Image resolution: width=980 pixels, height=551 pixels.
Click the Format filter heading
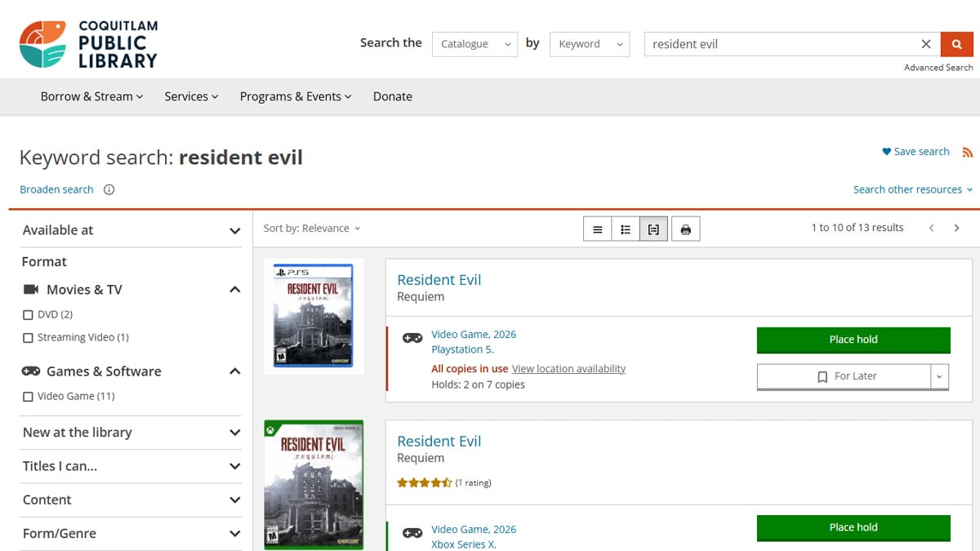[x=44, y=262]
